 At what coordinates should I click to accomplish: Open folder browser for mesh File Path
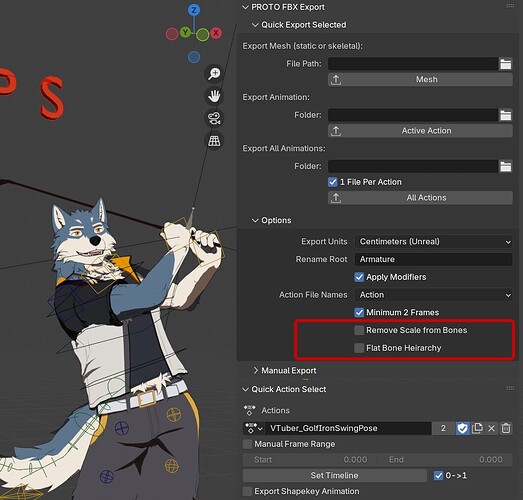(x=506, y=64)
